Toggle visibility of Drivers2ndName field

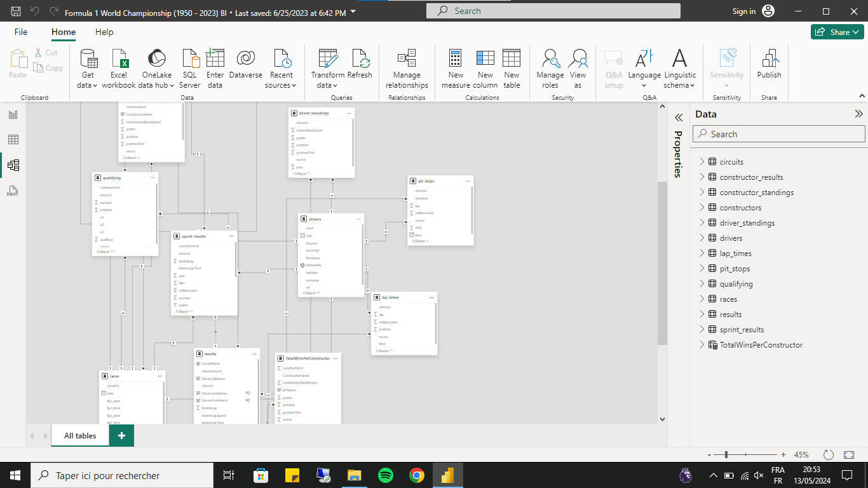click(248, 393)
